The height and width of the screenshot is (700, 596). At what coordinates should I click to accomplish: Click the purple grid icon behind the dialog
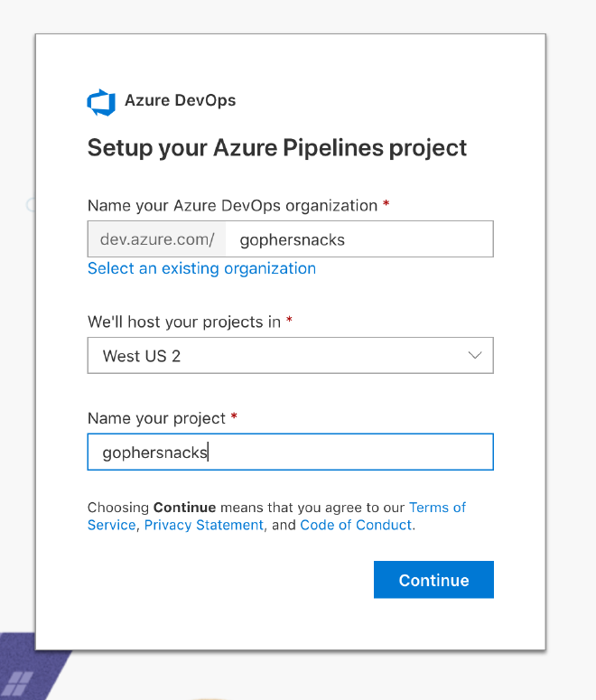point(18,683)
